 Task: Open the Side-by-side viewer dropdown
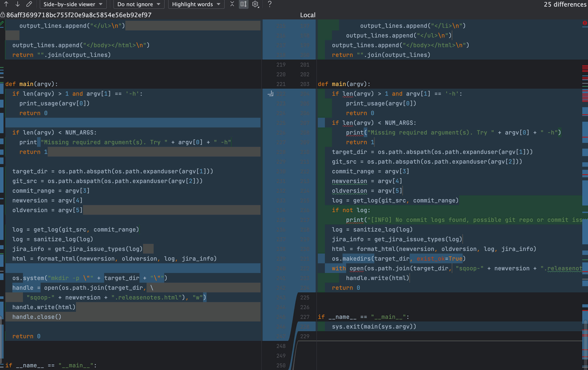[x=73, y=4]
